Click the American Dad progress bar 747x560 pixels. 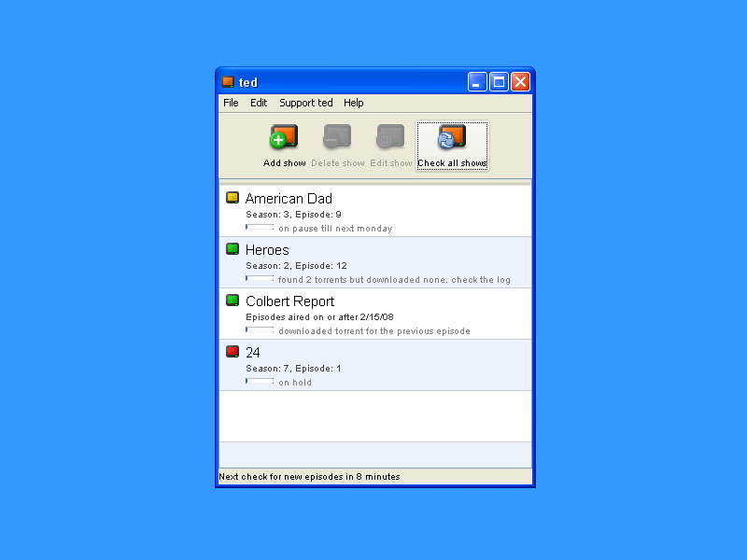pos(260,227)
